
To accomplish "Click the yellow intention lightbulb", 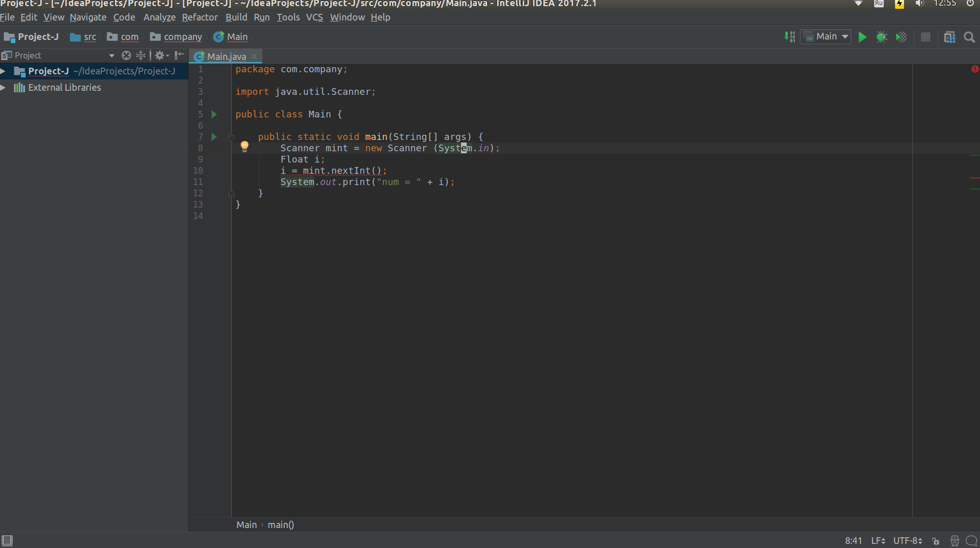I will tap(245, 147).
